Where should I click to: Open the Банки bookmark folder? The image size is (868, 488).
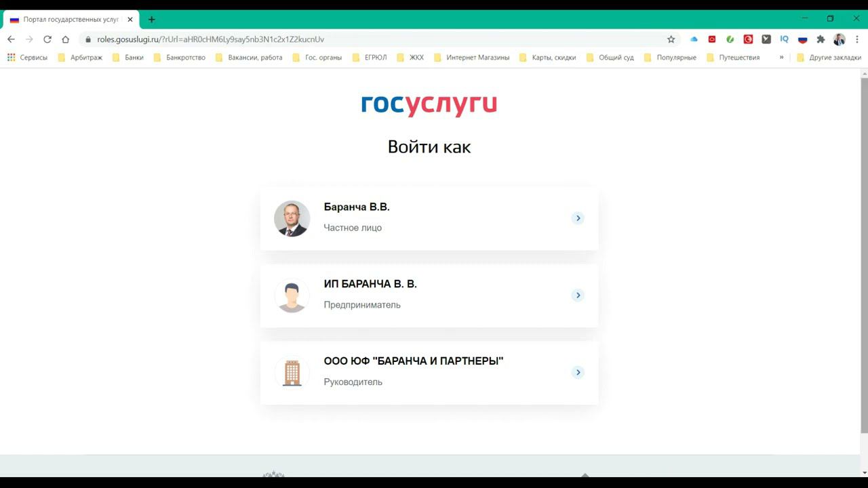(x=128, y=58)
